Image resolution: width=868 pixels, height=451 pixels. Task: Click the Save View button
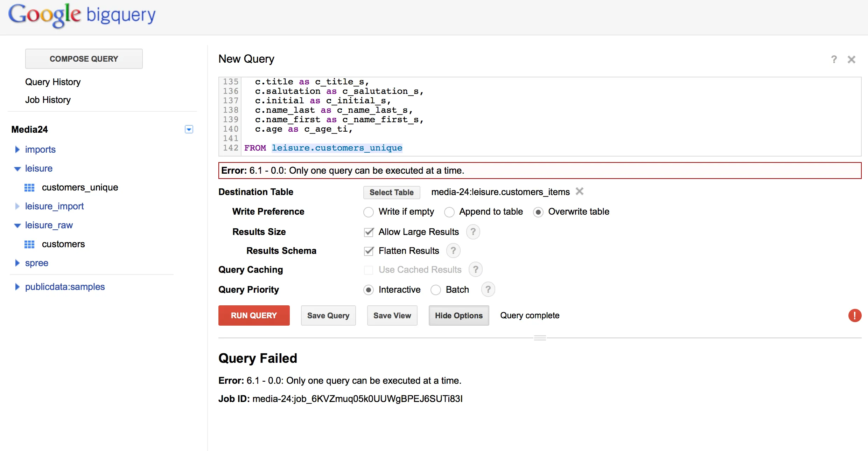tap(392, 315)
